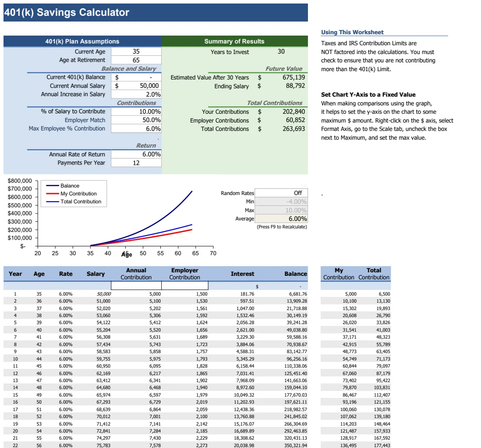Screen dimensions: 481x448
Task: Click the % of Salary to Contribute 10.00% cell
Action: 136,112
